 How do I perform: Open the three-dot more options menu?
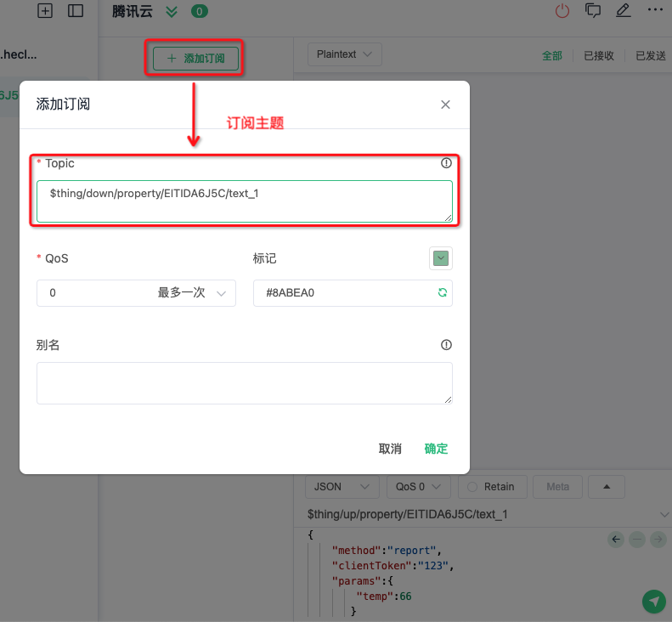654,10
